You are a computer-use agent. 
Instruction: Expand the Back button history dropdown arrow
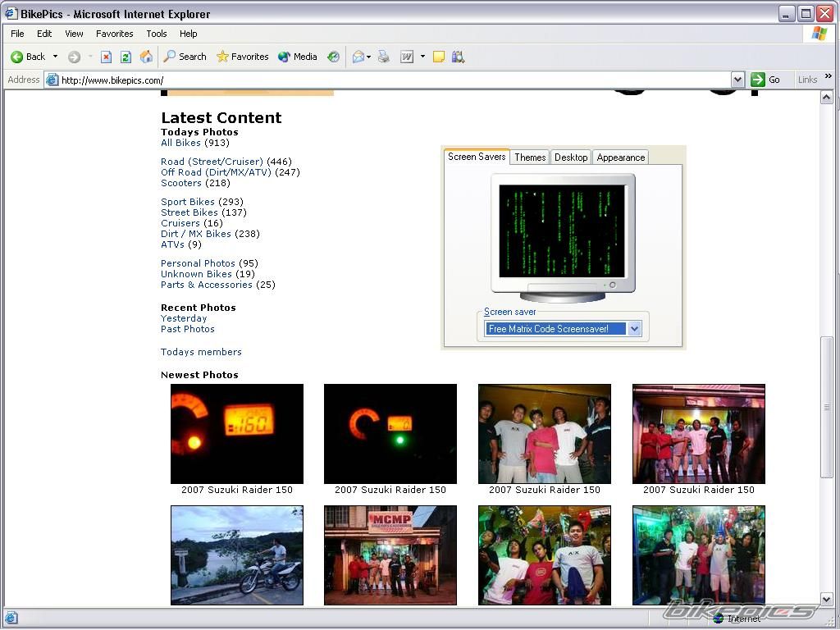point(55,57)
